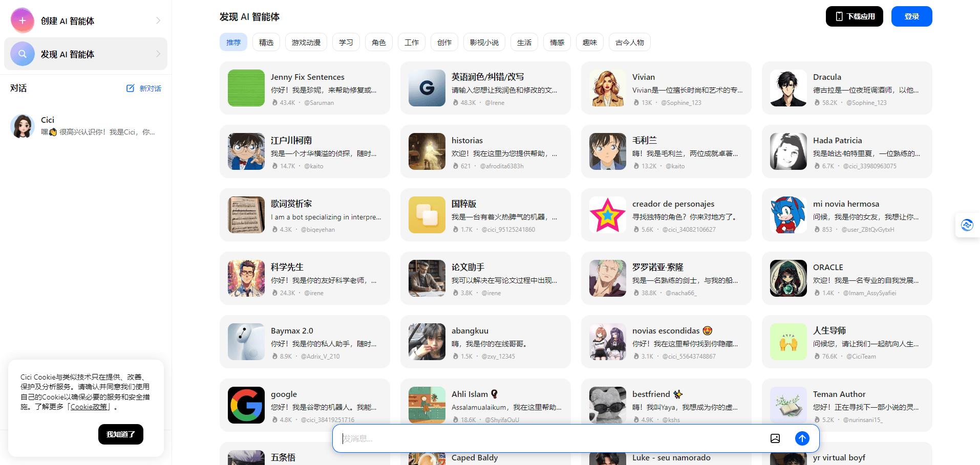980x465 pixels.
Task: Expand the 发现 AI 智能体 chevron arrow
Action: point(158,54)
